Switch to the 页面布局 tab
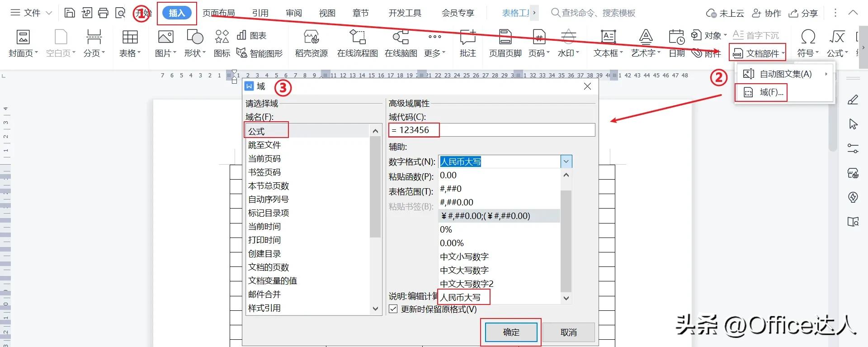Screen dimensions: 868x347 click(x=219, y=13)
